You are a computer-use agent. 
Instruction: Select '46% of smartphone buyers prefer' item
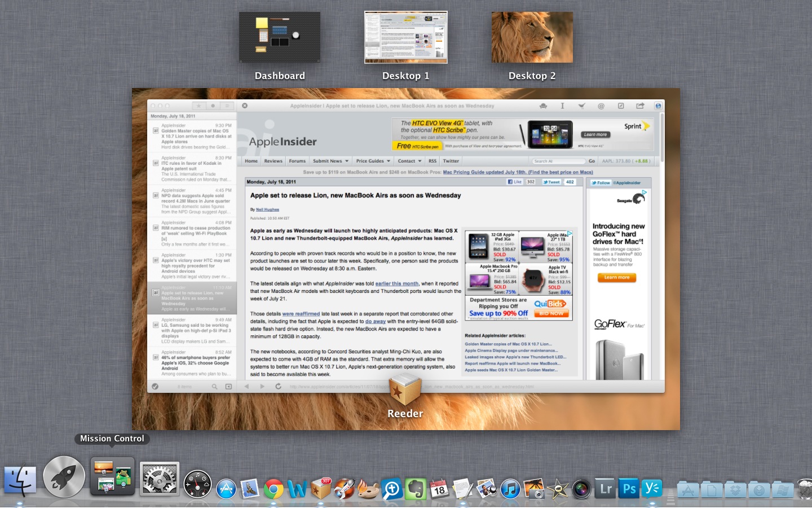[x=192, y=362]
